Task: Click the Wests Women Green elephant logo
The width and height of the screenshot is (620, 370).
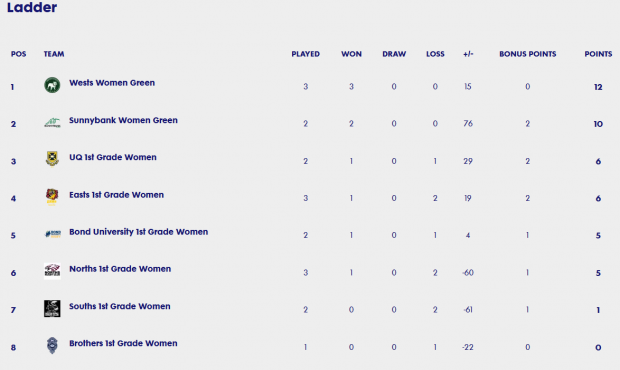Action: 52,85
